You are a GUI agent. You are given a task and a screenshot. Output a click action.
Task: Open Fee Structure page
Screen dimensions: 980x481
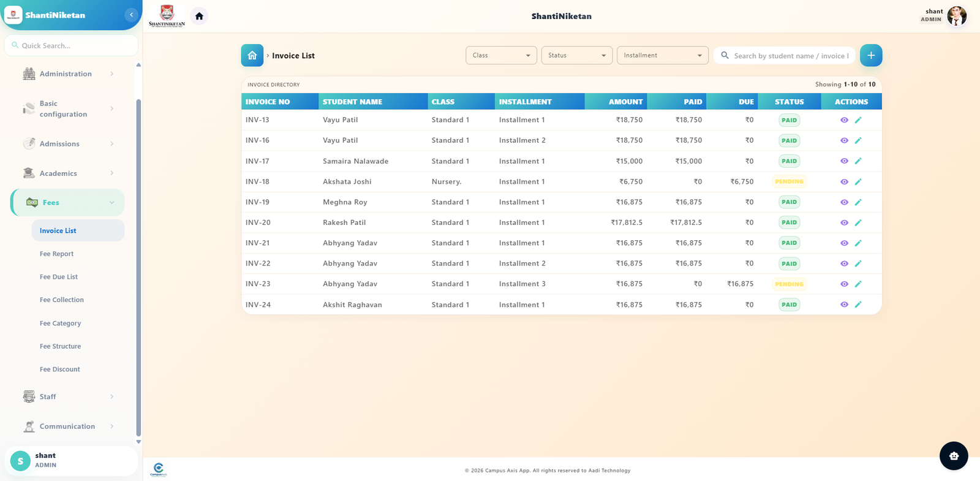pos(78,346)
